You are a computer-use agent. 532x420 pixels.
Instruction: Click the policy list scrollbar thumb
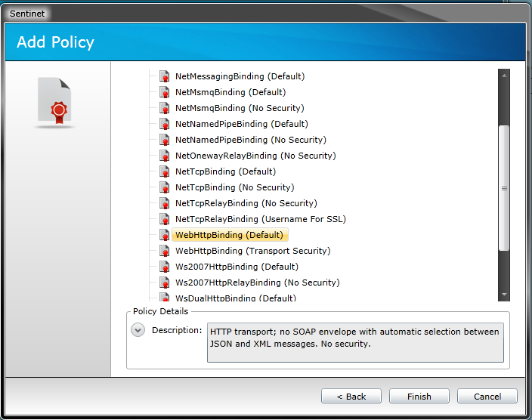click(504, 188)
